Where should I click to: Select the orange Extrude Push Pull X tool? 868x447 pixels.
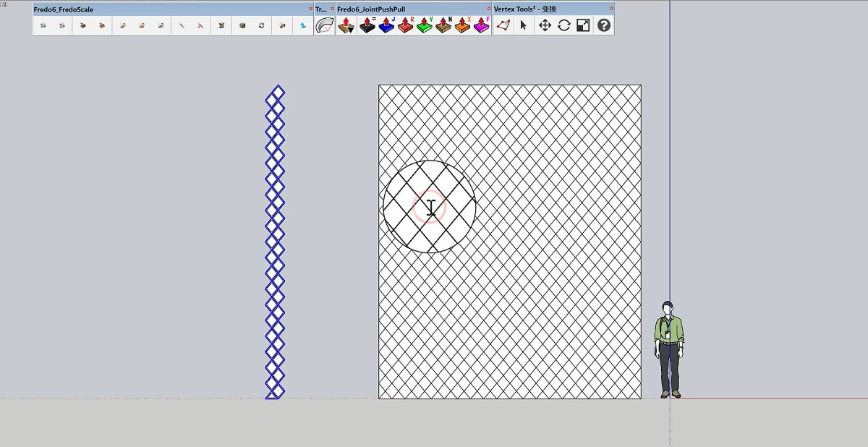click(462, 26)
